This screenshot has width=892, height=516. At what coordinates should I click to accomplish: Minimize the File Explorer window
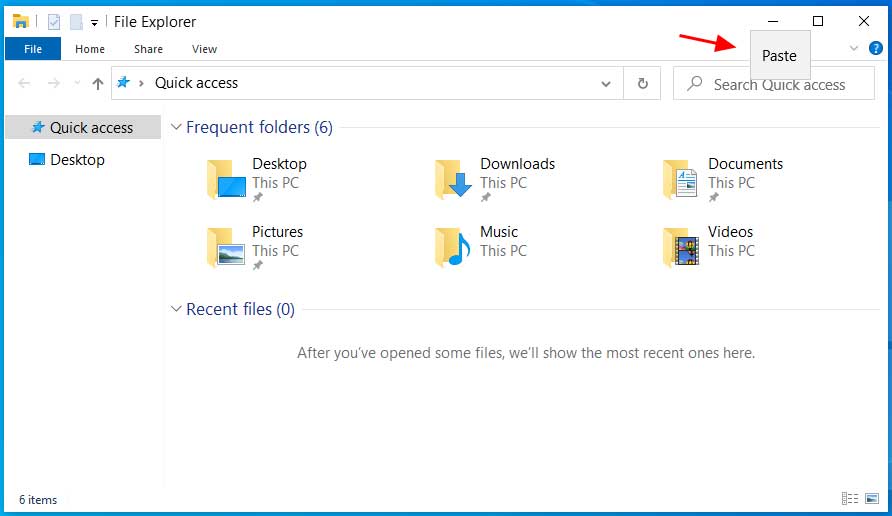pyautogui.click(x=773, y=22)
